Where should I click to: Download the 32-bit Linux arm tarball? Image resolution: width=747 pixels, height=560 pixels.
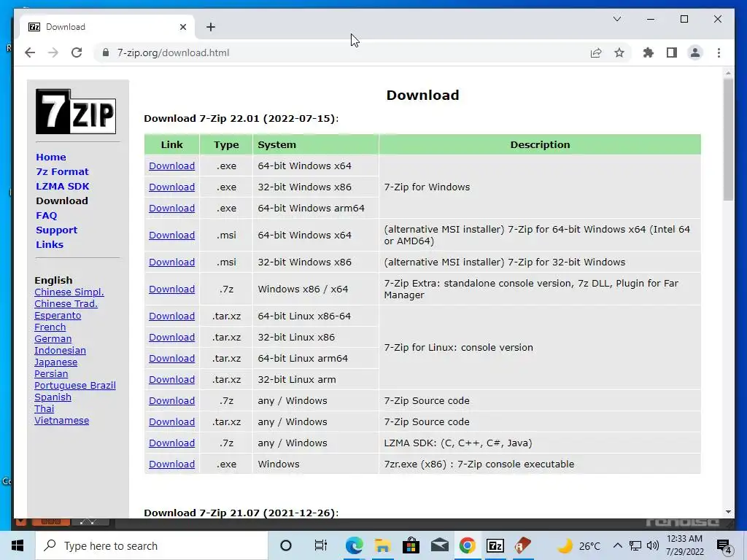[171, 379]
